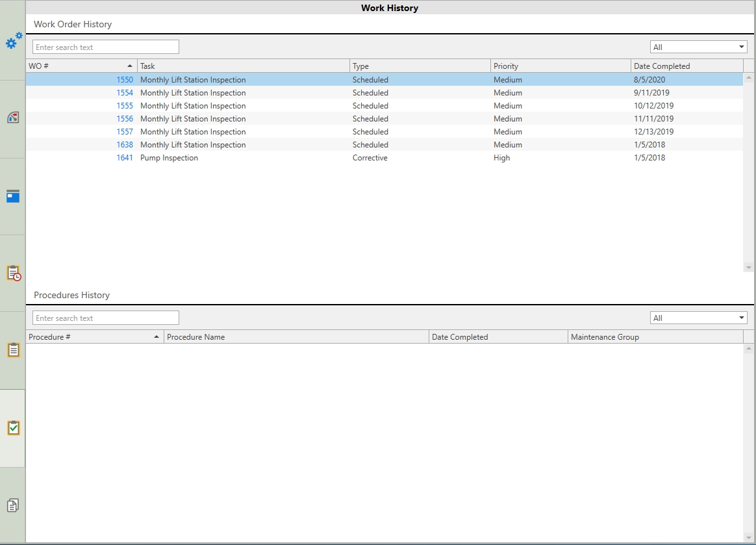Open work order 1638 link
The image size is (756, 545).
[125, 145]
